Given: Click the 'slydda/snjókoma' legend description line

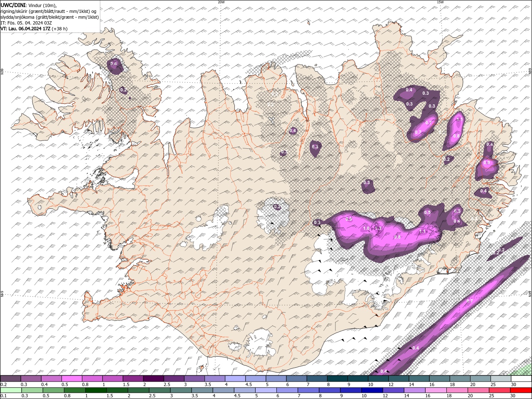Looking at the screenshot, I should click(x=49, y=17).
